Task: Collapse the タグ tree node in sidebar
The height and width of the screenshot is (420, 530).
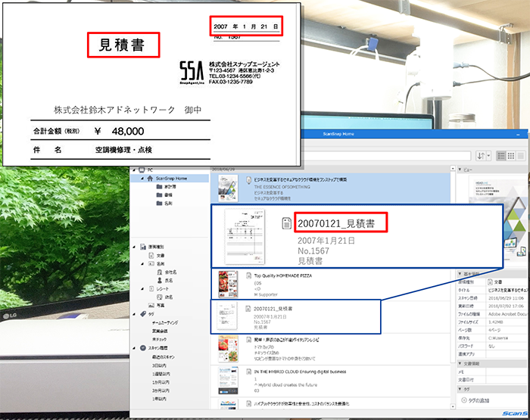Action: (134, 314)
